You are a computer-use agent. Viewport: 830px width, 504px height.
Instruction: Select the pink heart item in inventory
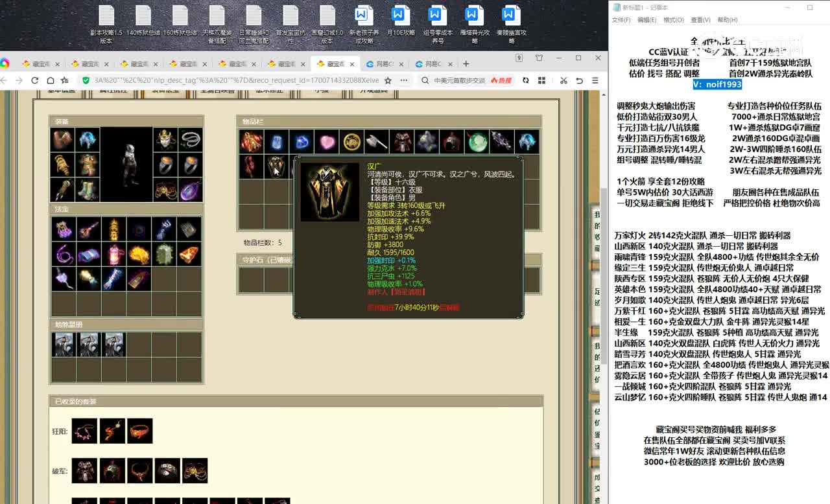click(327, 142)
